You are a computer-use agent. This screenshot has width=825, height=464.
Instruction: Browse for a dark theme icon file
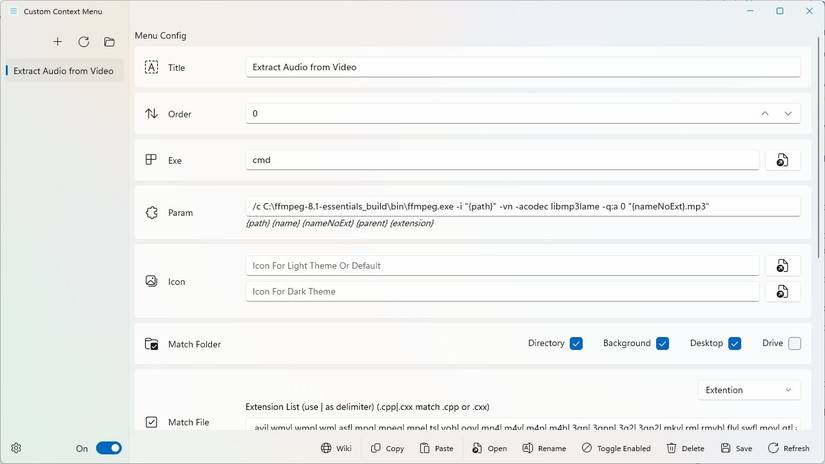point(782,291)
